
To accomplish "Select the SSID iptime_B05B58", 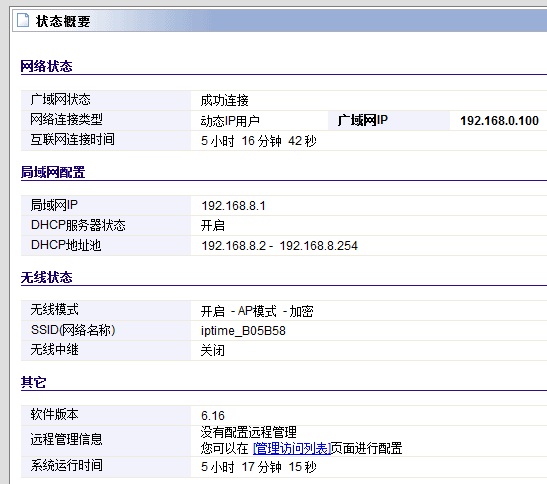I will 243,331.
